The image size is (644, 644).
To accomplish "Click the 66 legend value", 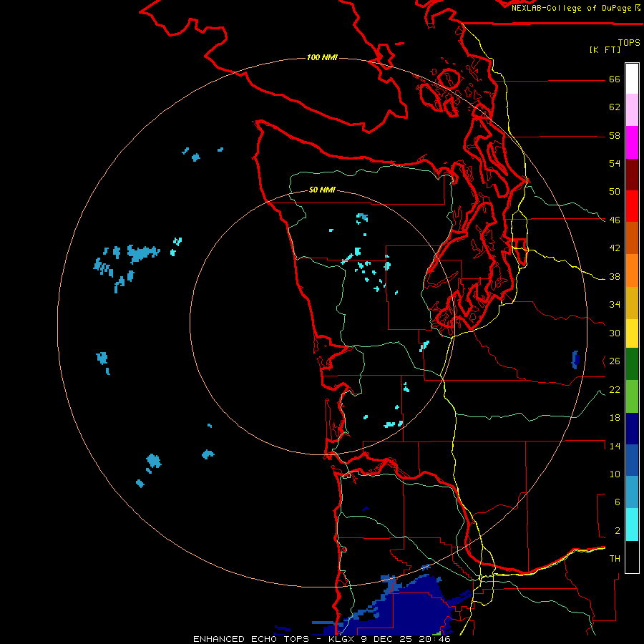I will tap(615, 79).
